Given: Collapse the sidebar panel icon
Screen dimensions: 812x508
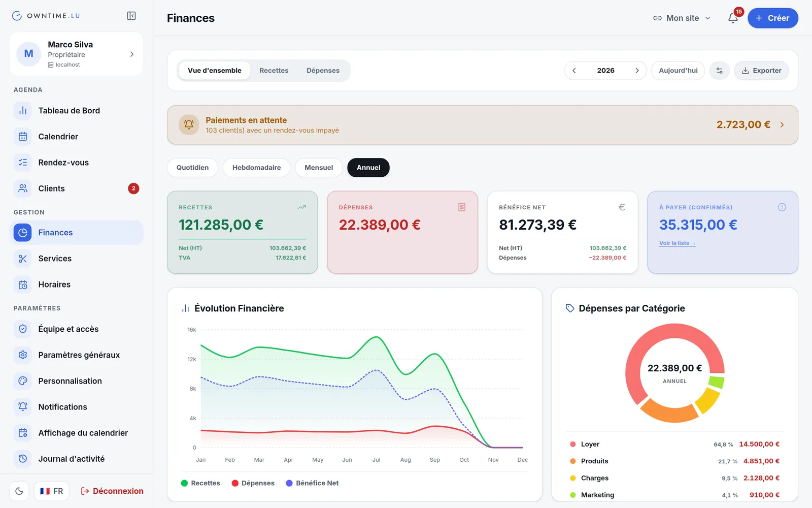Looking at the screenshot, I should (131, 16).
